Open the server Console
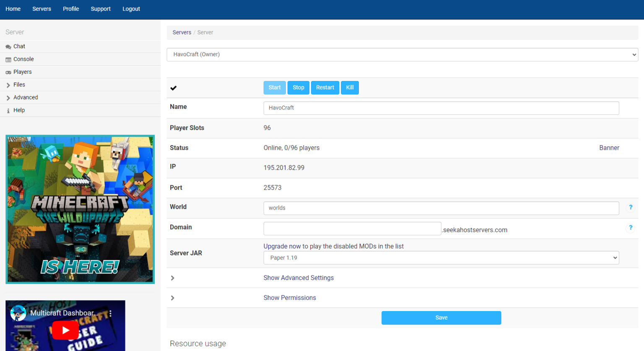The height and width of the screenshot is (351, 644). [23, 59]
